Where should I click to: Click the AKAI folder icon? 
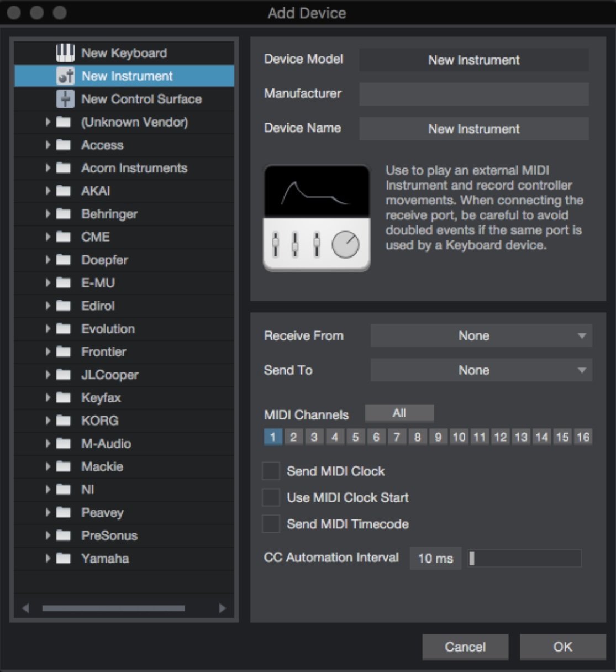click(64, 191)
